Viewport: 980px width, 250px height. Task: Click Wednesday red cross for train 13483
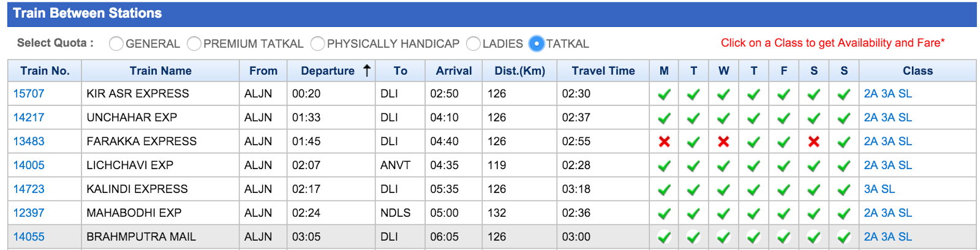[723, 142]
